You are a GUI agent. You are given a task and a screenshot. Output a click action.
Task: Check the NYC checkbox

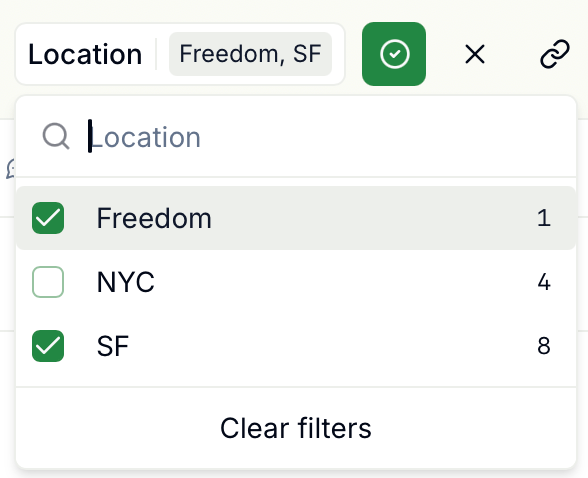pos(48,282)
